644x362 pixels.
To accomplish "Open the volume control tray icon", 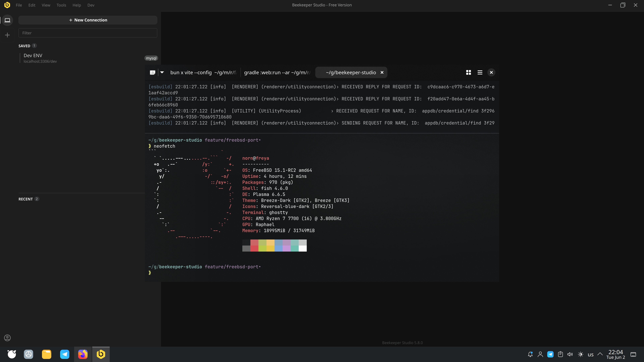I will tap(570, 354).
